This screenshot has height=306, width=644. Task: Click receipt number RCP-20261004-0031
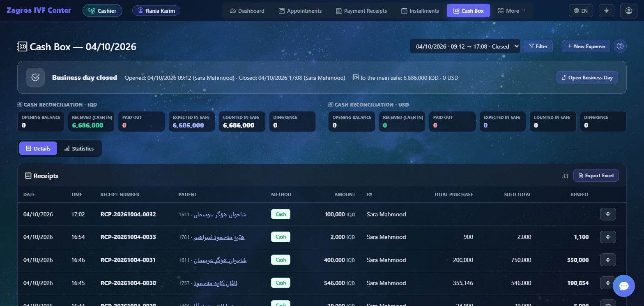click(x=128, y=260)
